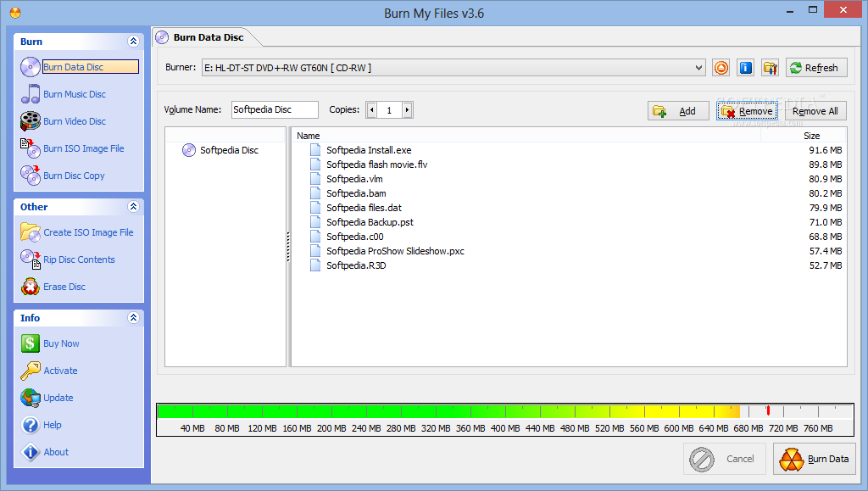Click the Rip Disc Contents icon
The width and height of the screenshot is (868, 491).
[31, 259]
